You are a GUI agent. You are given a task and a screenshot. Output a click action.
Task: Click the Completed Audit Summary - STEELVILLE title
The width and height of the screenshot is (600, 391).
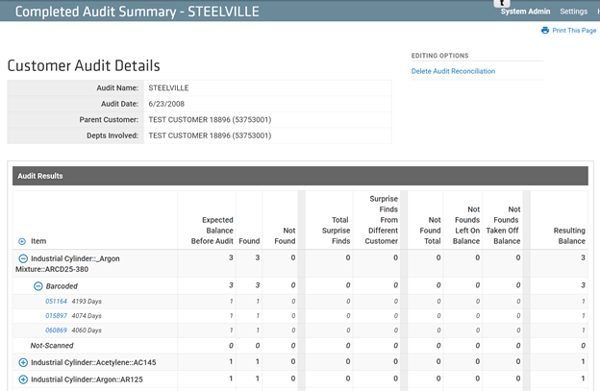[137, 11]
